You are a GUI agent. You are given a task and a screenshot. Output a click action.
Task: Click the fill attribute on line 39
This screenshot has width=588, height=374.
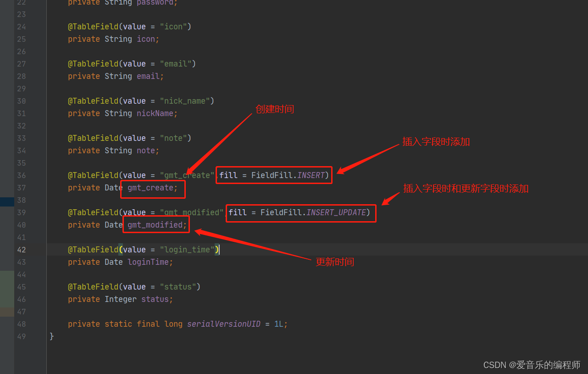[x=238, y=212]
